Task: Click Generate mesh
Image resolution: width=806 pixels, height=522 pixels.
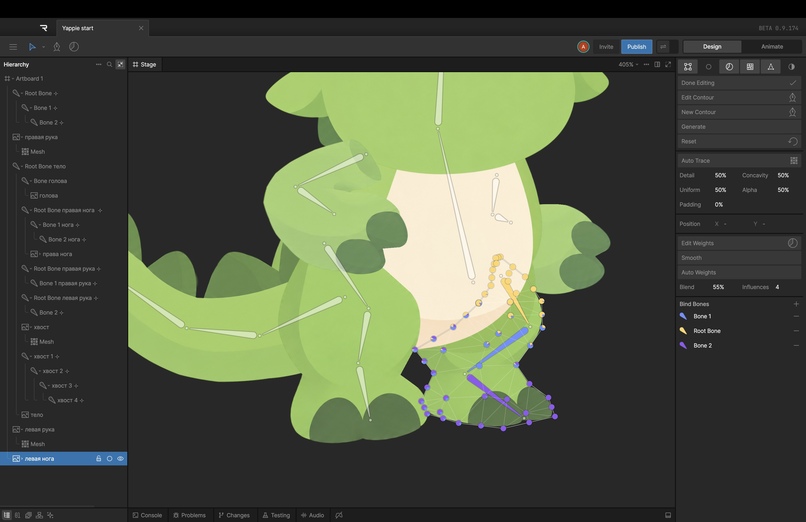Action: coord(739,127)
